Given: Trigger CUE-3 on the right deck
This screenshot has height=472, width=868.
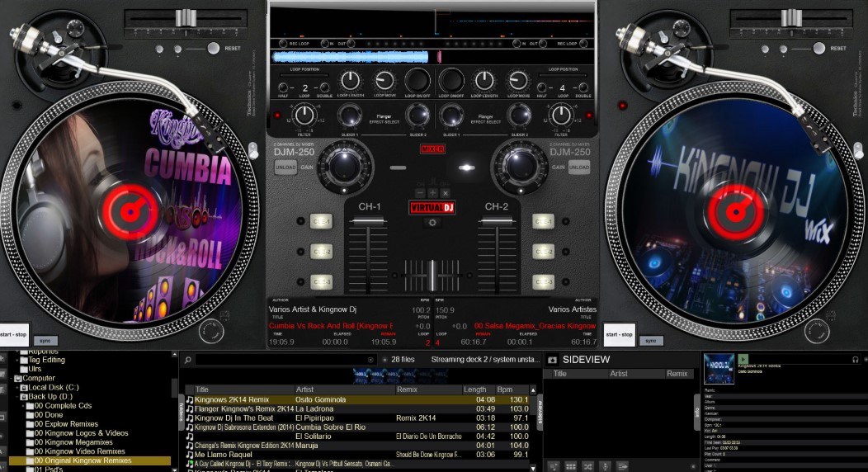Looking at the screenshot, I should tap(544, 281).
